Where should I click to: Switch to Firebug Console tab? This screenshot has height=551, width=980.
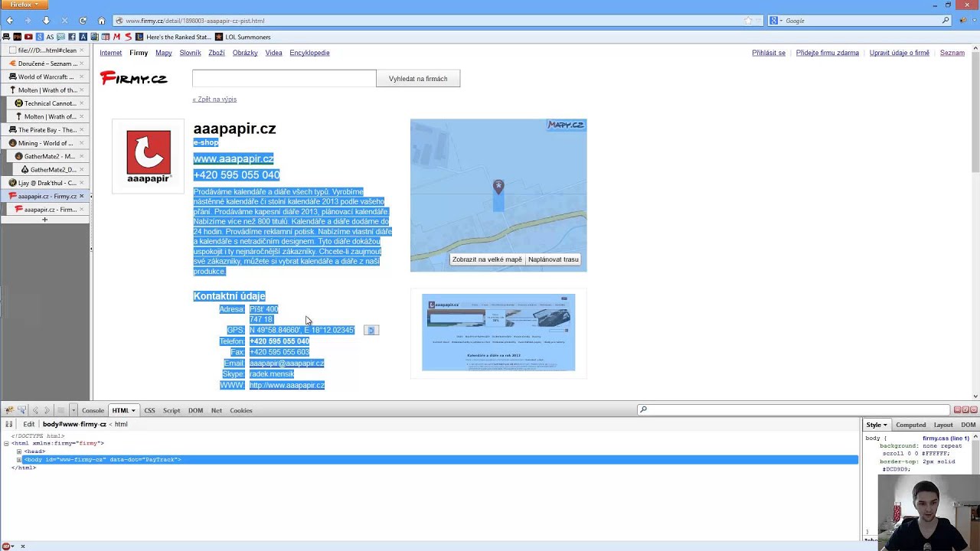click(x=93, y=411)
